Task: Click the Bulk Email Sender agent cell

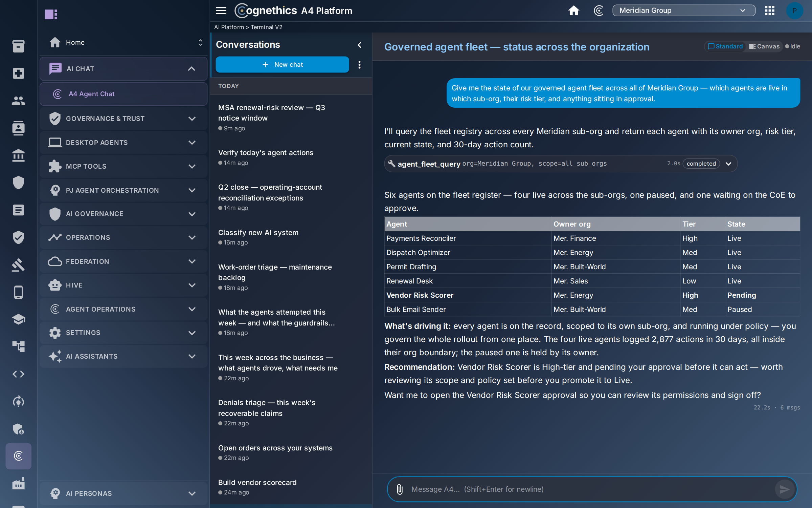Action: (468, 309)
